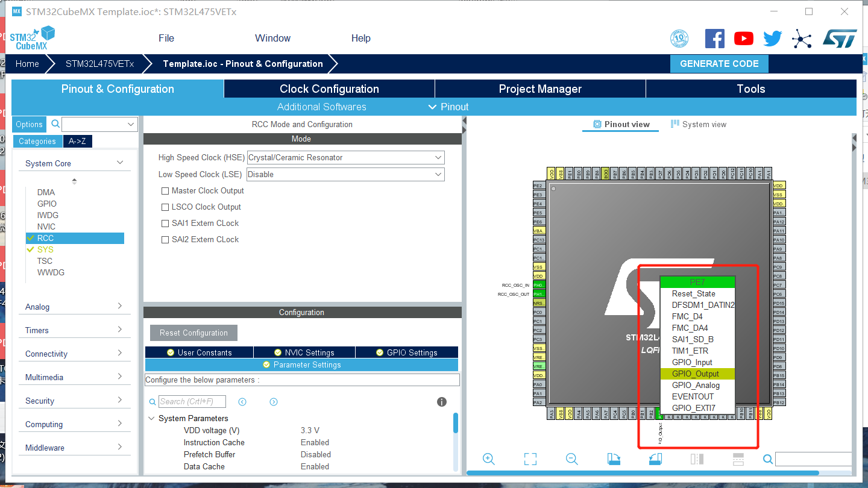Collapse System Parameters group
868x488 pixels.
[x=151, y=418]
